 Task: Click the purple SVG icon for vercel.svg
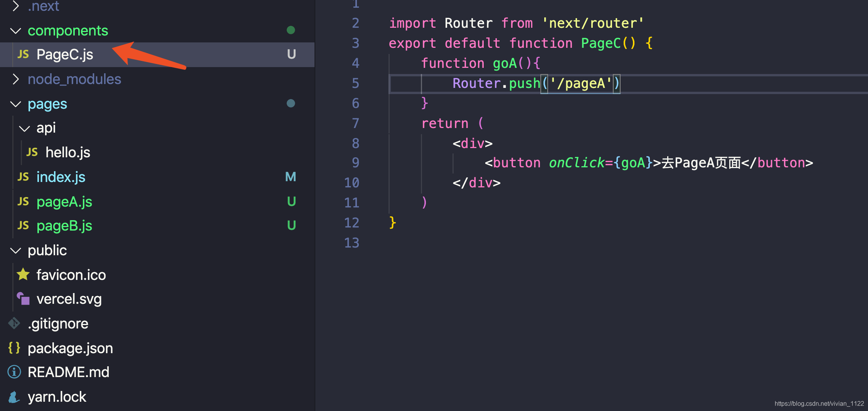coord(23,299)
